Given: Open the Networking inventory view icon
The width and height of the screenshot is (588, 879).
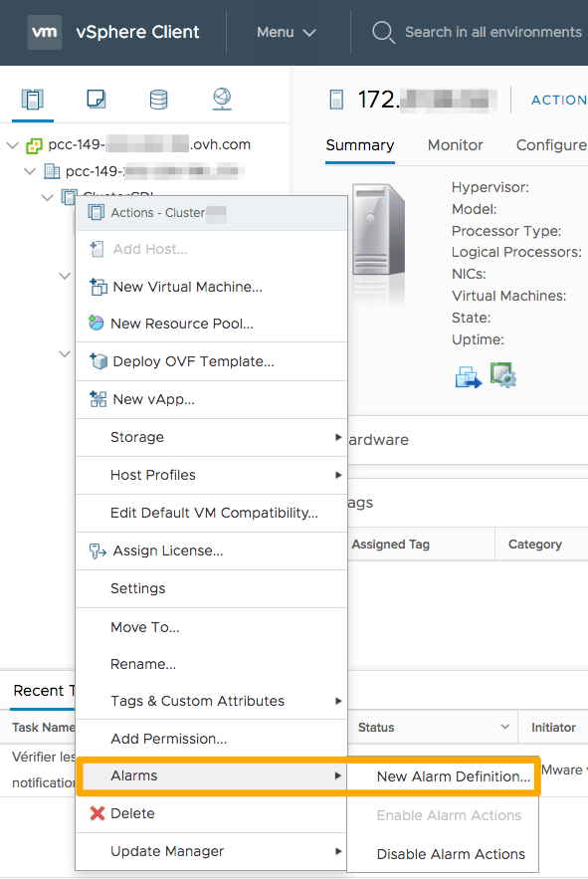Looking at the screenshot, I should pos(222,99).
